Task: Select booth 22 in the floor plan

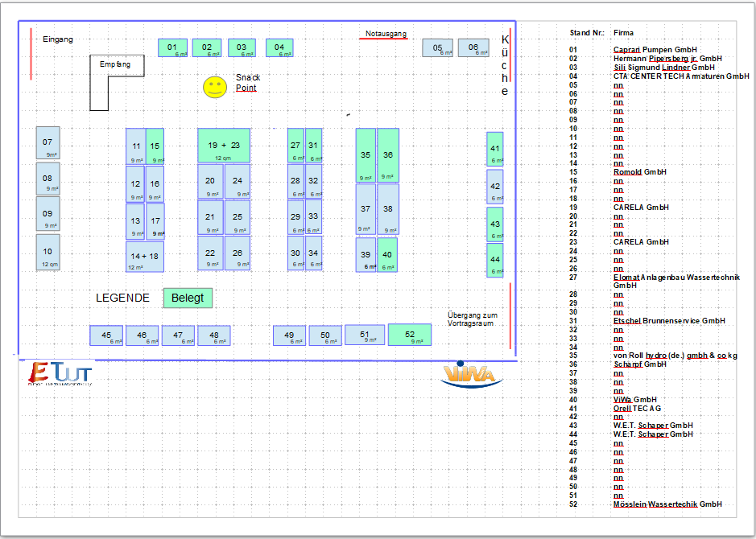Action: click(x=210, y=253)
